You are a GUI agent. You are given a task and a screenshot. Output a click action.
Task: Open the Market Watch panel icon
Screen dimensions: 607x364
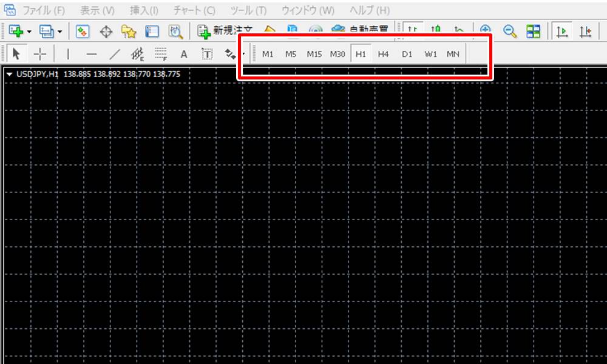(83, 31)
